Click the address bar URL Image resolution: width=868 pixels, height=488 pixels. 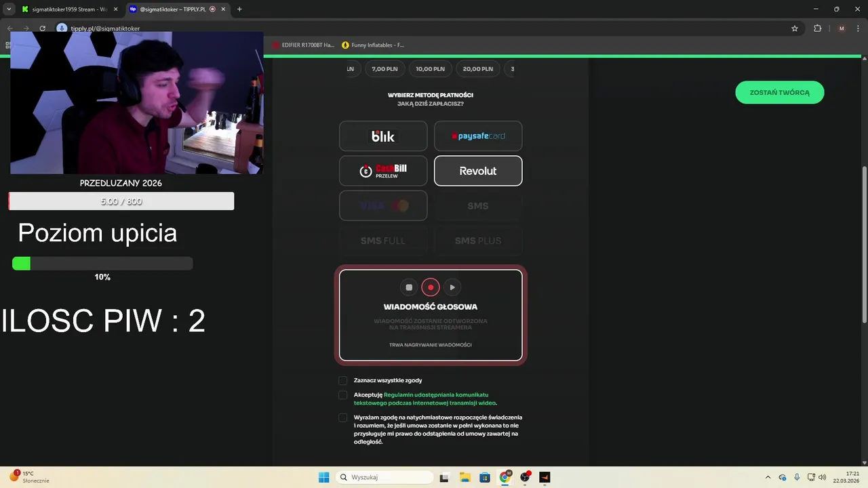point(105,28)
